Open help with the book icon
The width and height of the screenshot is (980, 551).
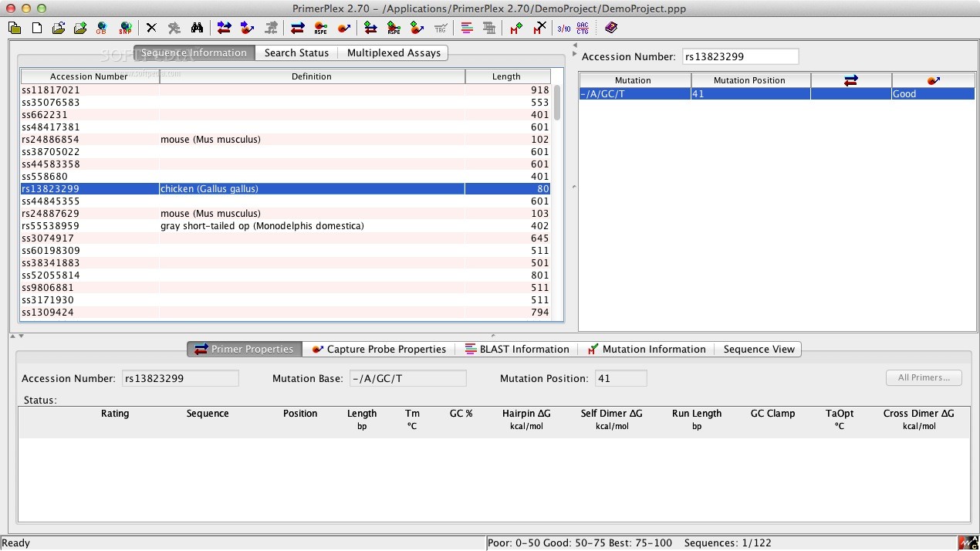tap(611, 29)
